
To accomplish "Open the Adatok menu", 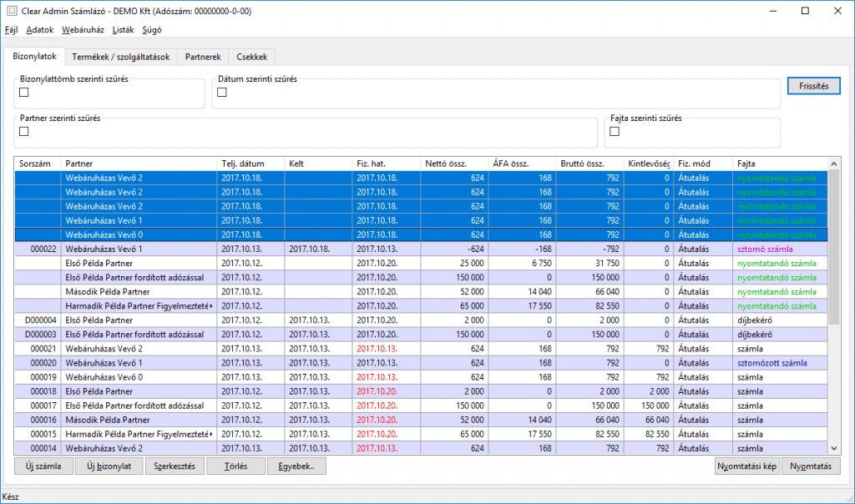I will coord(40,30).
